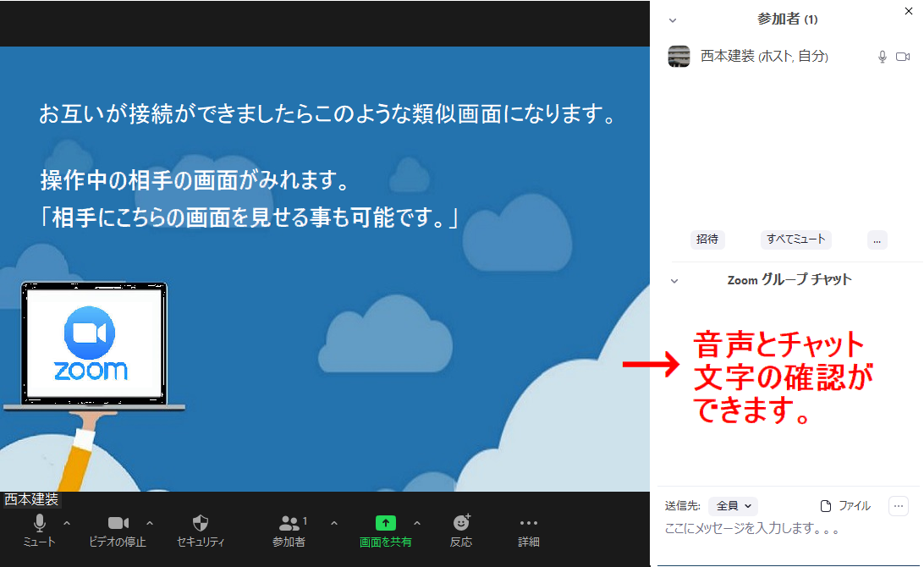Click the green share screen icon

[x=386, y=524]
